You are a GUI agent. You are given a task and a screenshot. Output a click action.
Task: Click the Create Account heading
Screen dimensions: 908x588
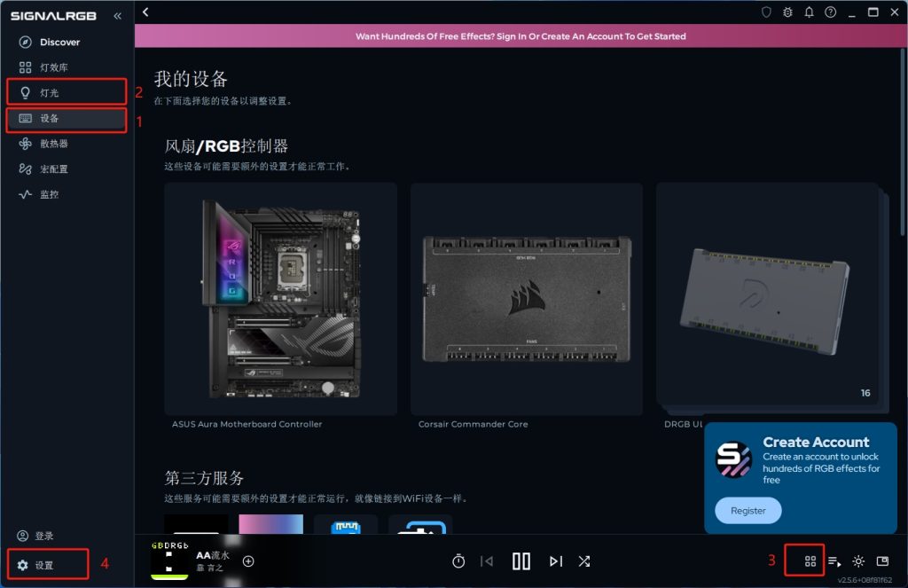[816, 442]
